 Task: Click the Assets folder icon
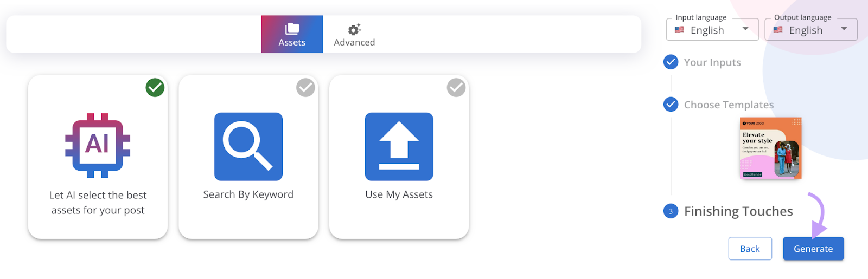[x=292, y=29]
